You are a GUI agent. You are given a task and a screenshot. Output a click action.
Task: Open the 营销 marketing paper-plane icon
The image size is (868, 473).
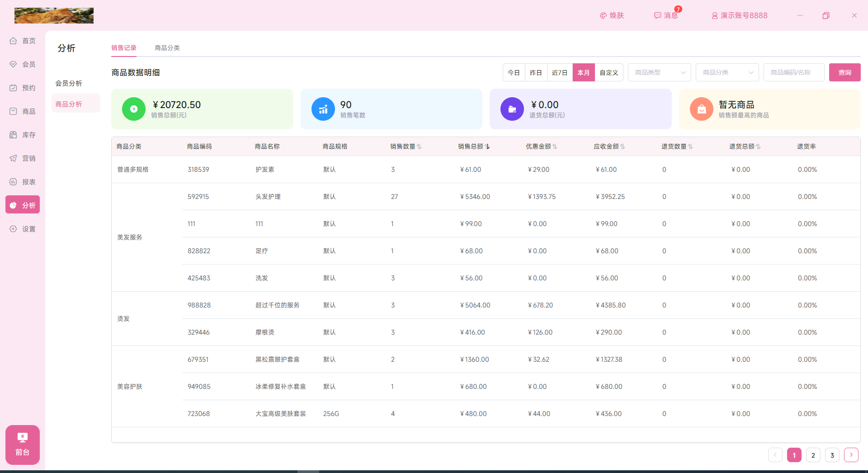tap(13, 158)
